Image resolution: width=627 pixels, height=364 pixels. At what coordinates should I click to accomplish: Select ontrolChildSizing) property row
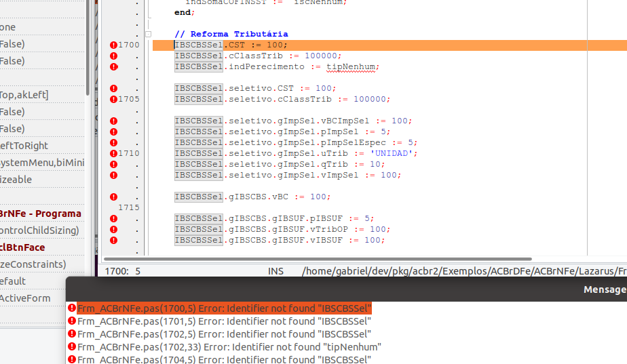(39, 230)
